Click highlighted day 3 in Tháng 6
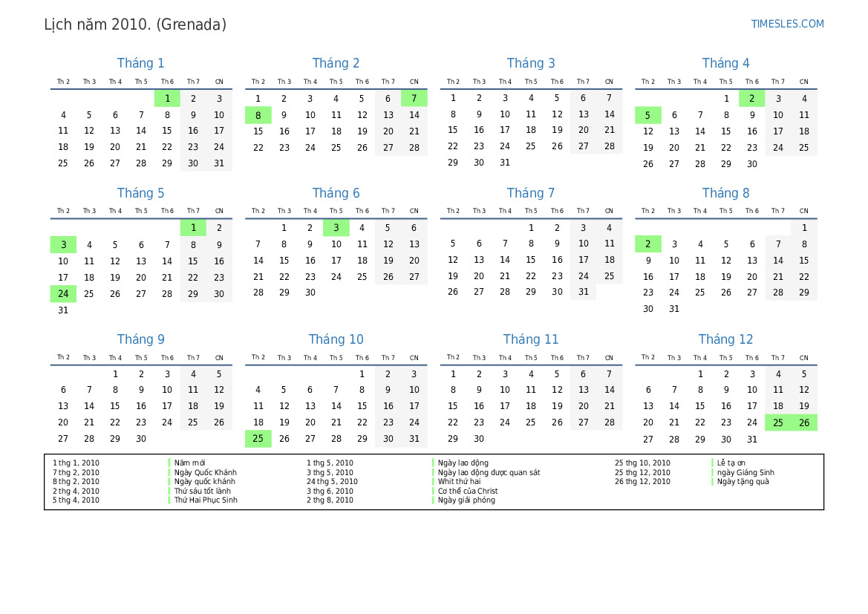The width and height of the screenshot is (868, 614). 336,227
